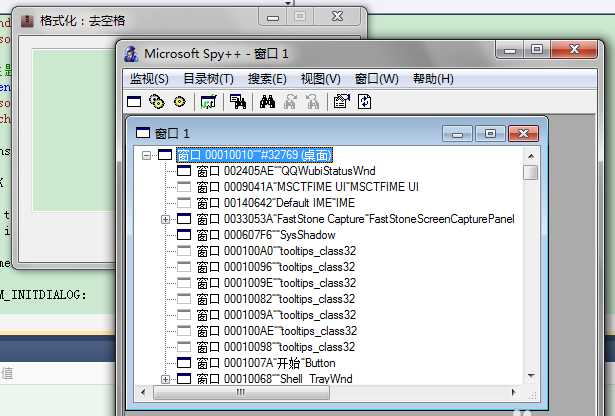The image size is (615, 416).
Task: Minimize the Microsoft Spy++ main window
Action: coord(509,50)
